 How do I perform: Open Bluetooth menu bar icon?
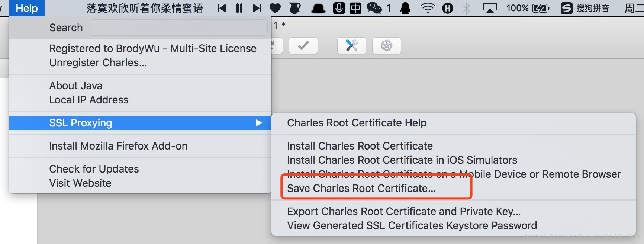pyautogui.click(x=467, y=8)
